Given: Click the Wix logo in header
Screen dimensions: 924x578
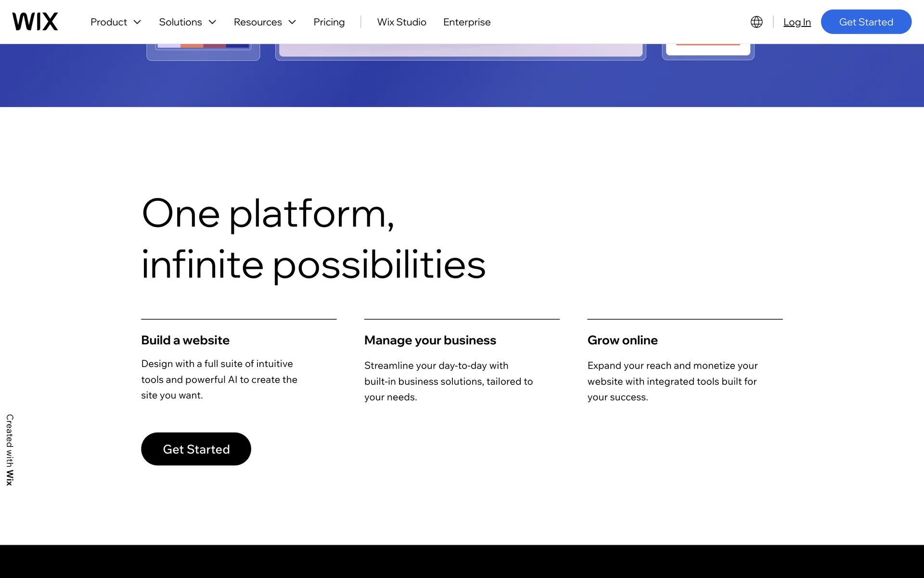Looking at the screenshot, I should tap(35, 22).
